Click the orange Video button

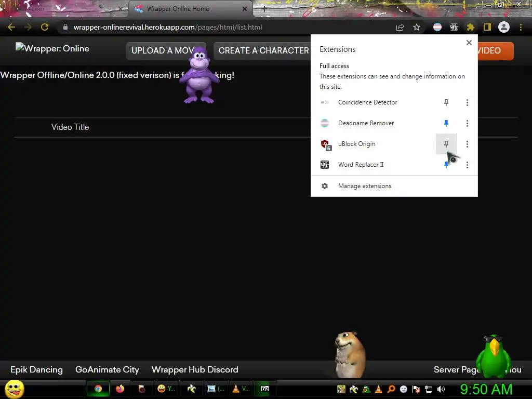click(x=495, y=50)
